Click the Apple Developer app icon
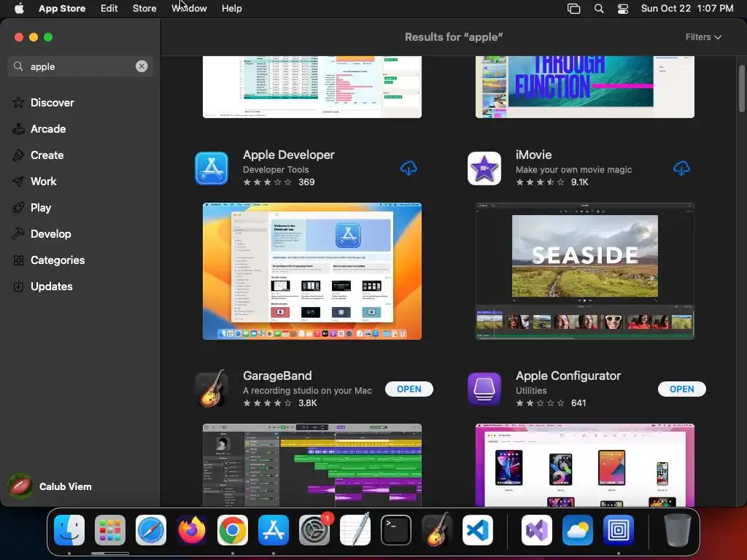 [212, 168]
